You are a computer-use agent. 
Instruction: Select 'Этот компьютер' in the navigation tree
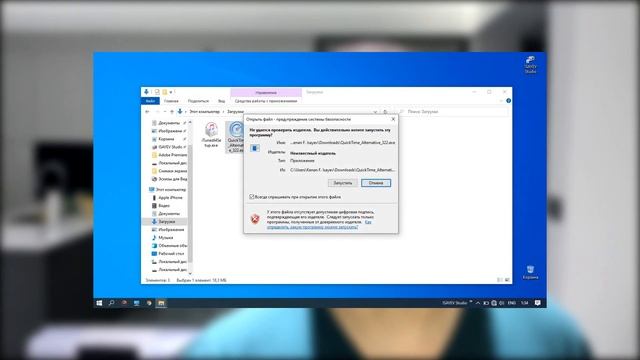(x=167, y=189)
